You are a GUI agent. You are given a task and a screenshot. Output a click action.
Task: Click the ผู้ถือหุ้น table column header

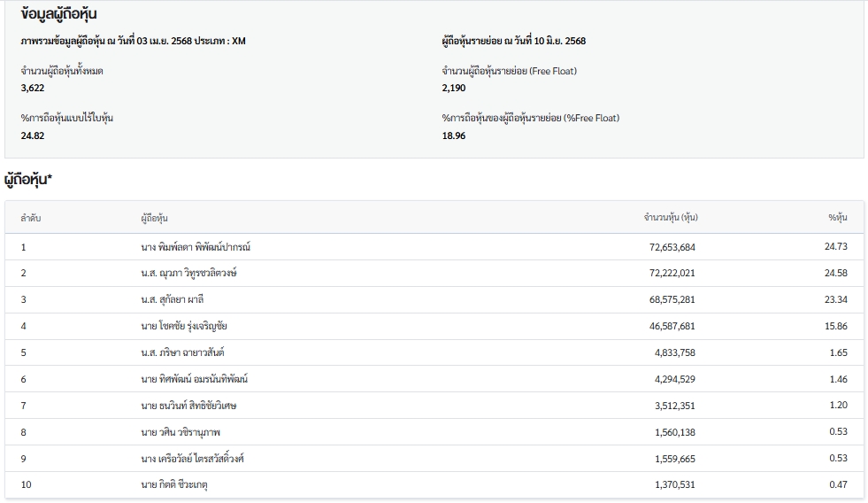pos(155,218)
